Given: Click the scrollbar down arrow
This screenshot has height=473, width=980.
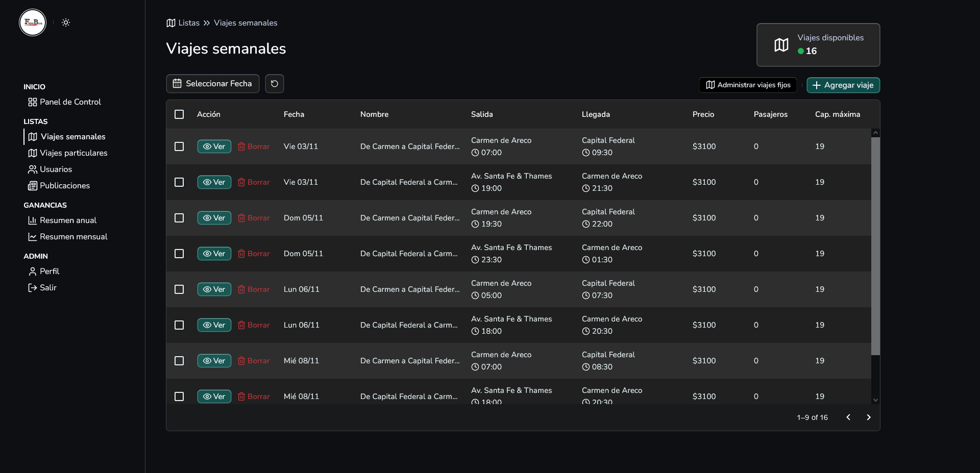Looking at the screenshot, I should pyautogui.click(x=875, y=401).
